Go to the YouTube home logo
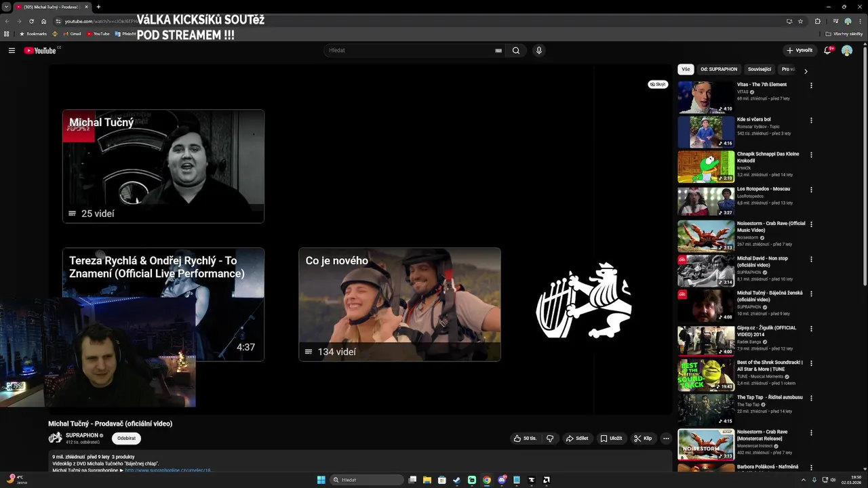The image size is (868, 488). [41, 50]
